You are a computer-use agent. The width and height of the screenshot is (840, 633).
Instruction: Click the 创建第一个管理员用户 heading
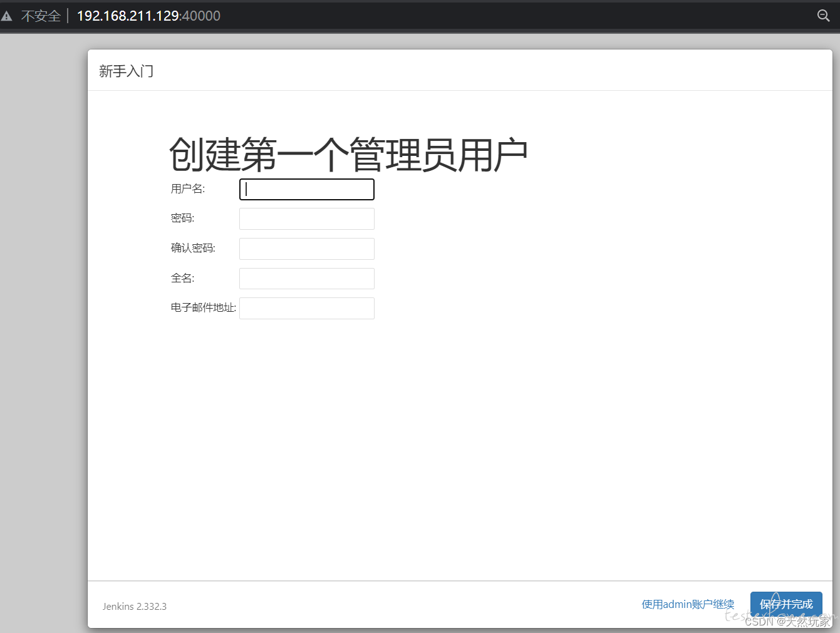pyautogui.click(x=348, y=155)
